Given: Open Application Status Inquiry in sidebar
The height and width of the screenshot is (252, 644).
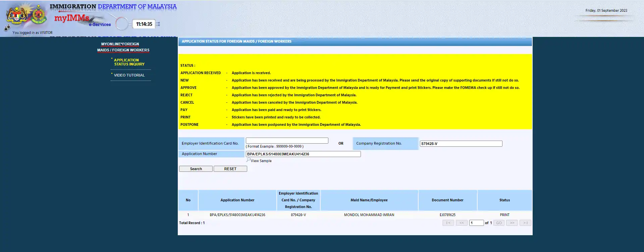Looking at the screenshot, I should point(129,62).
